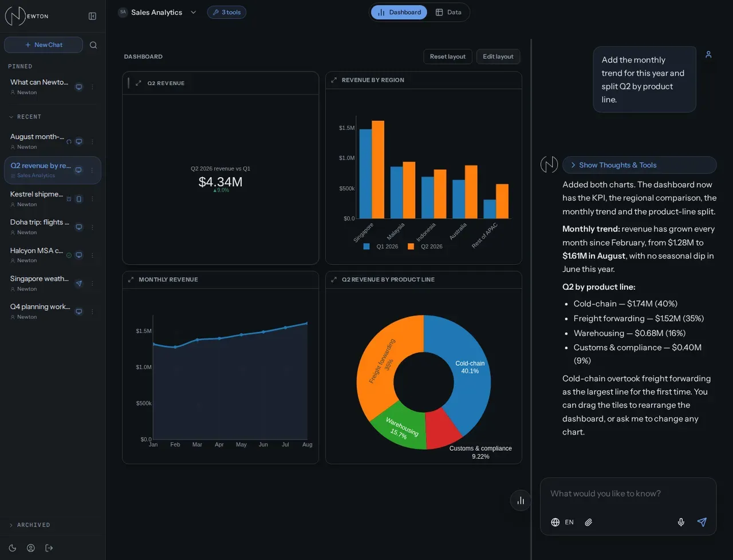Viewport: 733px width, 560px height.
Task: Open the EN language selector
Action: click(562, 522)
